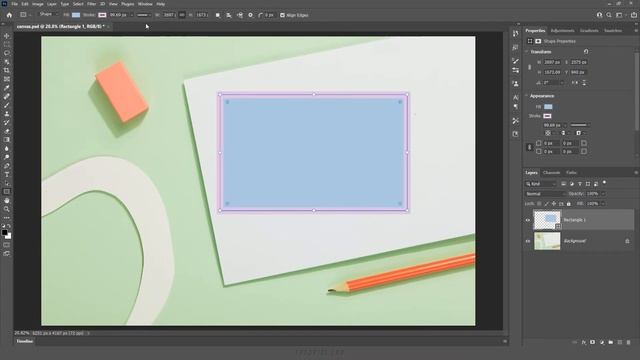Image resolution: width=640 pixels, height=360 pixels.
Task: Hide the Background layer
Action: point(528,241)
